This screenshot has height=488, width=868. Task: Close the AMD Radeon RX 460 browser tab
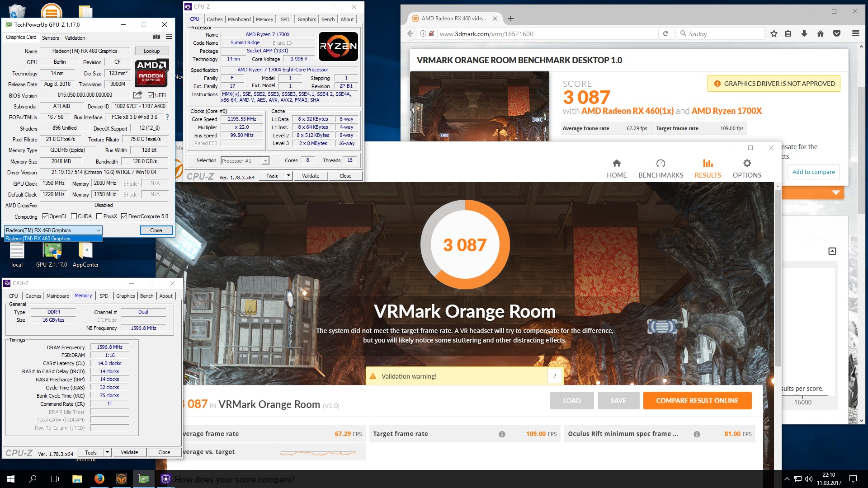pyautogui.click(x=495, y=19)
